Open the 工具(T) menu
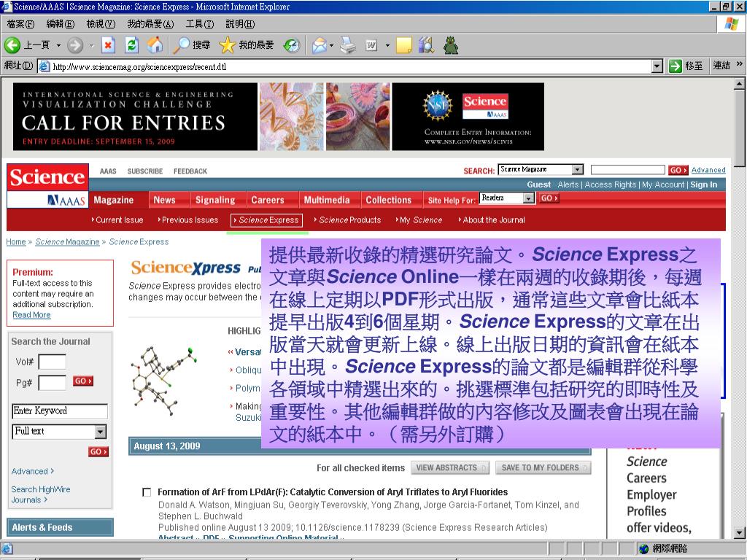Screen dimensions: 747x560 click(200, 24)
